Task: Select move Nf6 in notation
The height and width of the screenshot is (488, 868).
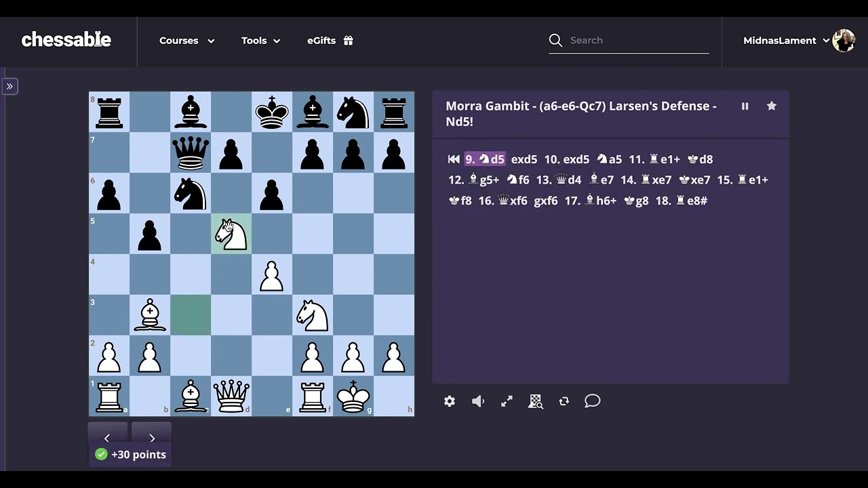Action: 517,180
